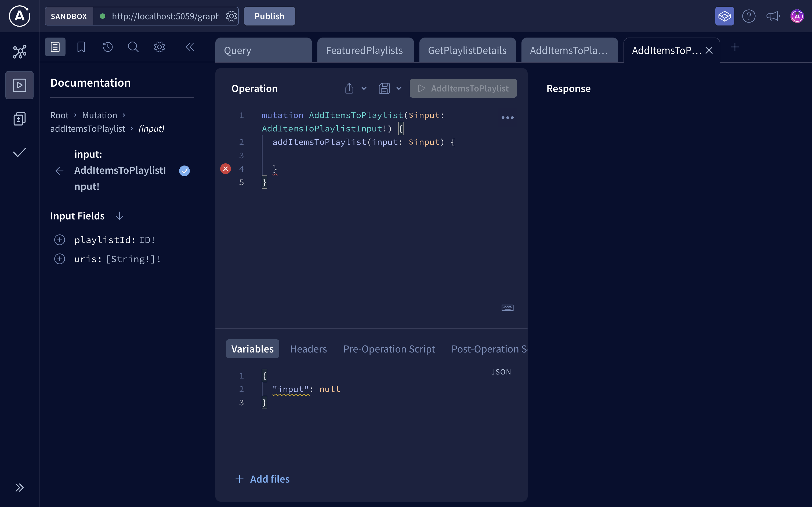Screen dimensions: 812x507
Task: Add uris field using its plus icon
Action: 59,259
